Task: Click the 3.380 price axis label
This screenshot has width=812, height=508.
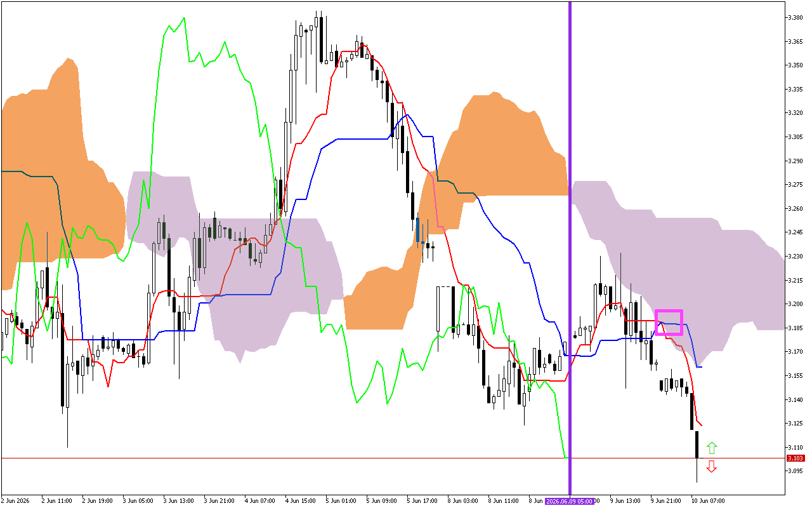Action: 795,18
